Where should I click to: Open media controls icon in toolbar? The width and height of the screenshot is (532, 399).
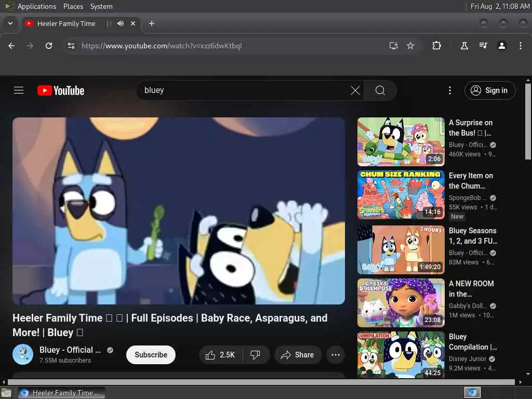pos(483,46)
